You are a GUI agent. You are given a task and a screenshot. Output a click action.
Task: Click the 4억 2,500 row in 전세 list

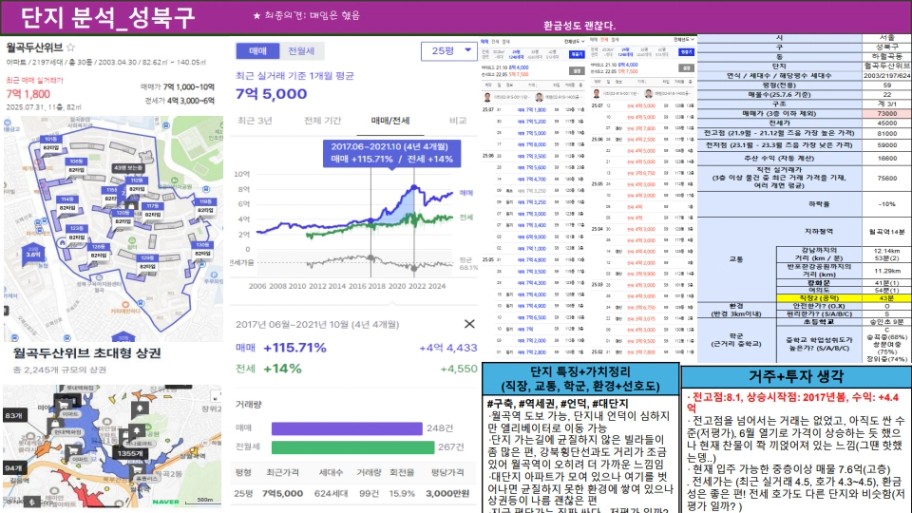642,140
